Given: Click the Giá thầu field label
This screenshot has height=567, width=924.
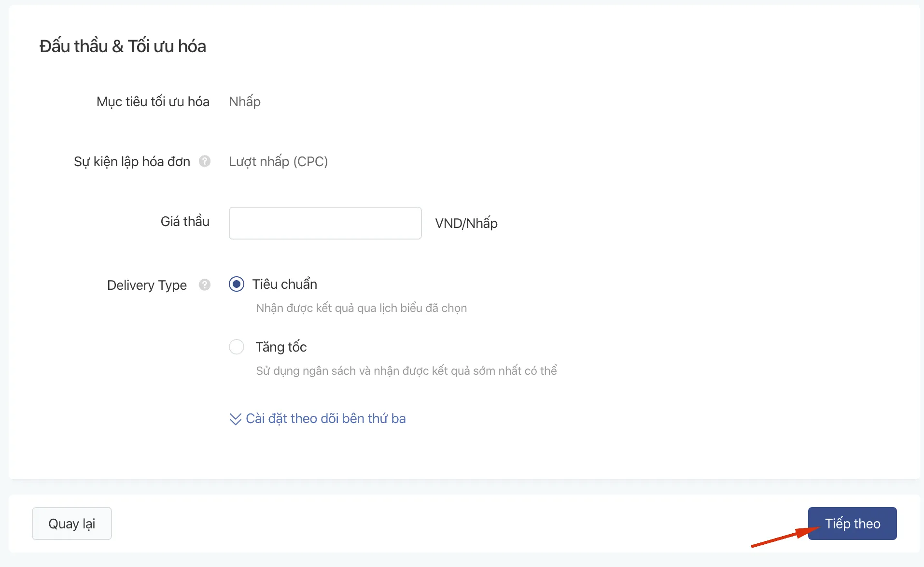Looking at the screenshot, I should [185, 221].
